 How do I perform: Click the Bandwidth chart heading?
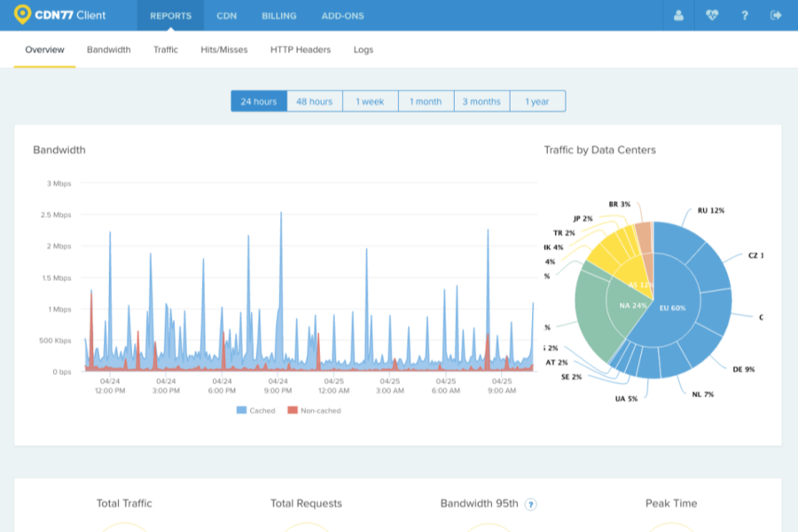tap(59, 150)
